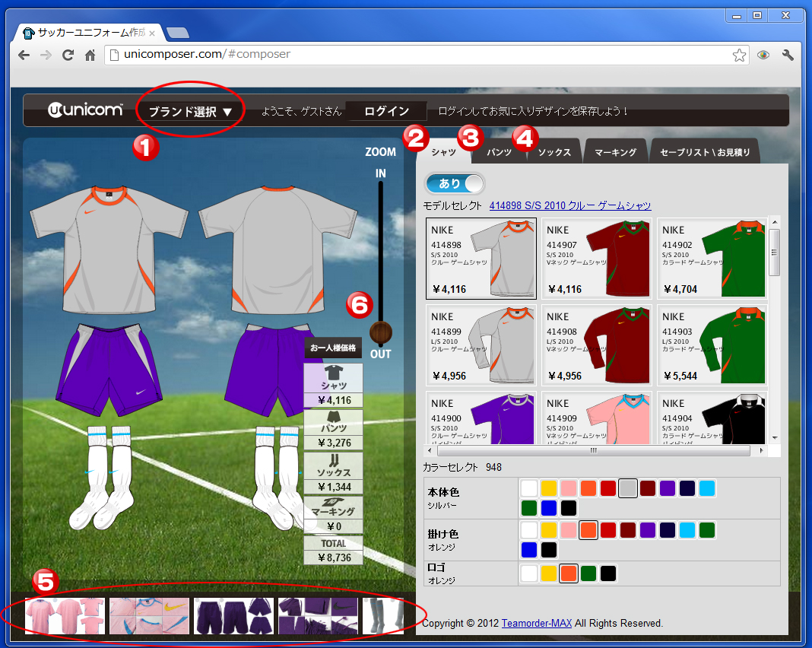Click the eye extension icon in toolbar

point(763,55)
